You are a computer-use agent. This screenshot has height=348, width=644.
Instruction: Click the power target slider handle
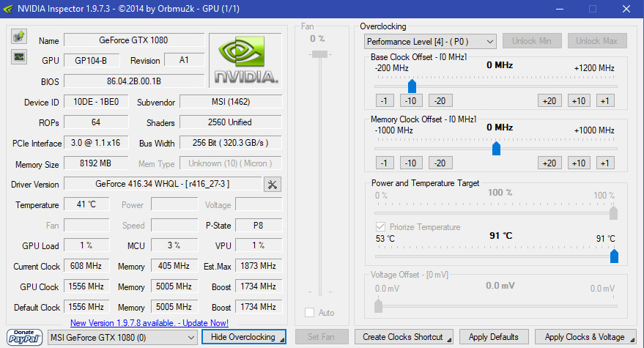[614, 213]
